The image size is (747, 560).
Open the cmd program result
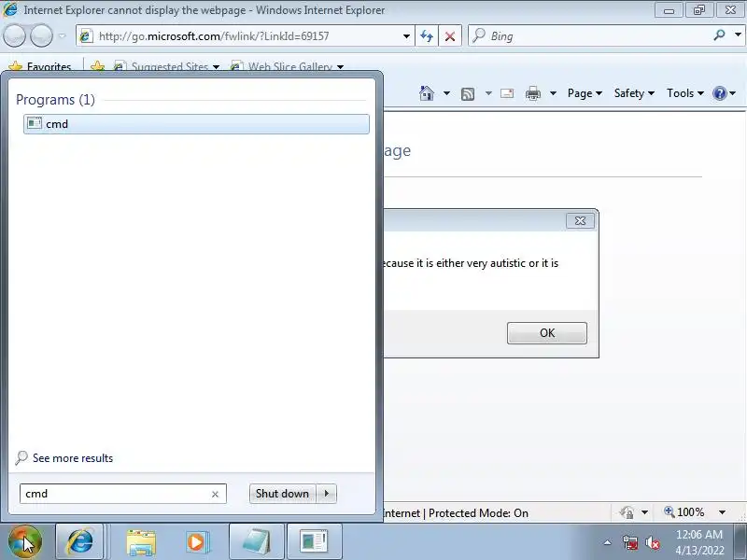[196, 124]
